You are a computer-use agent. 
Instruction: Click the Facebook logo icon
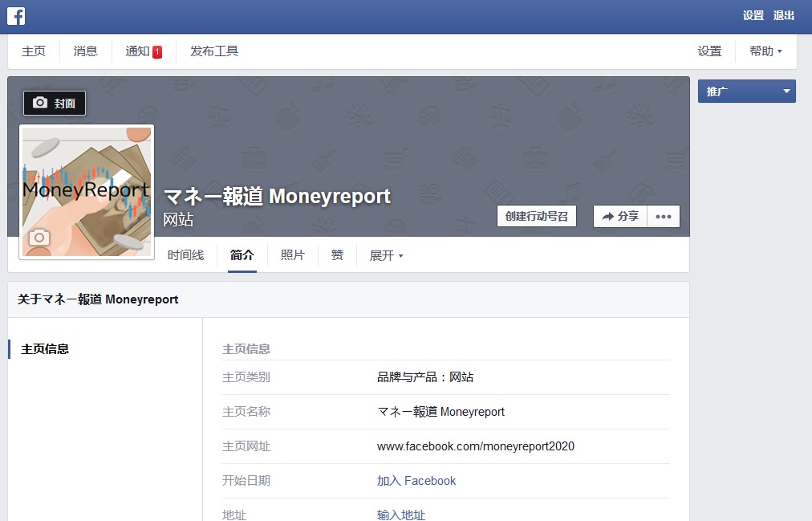coord(16,16)
